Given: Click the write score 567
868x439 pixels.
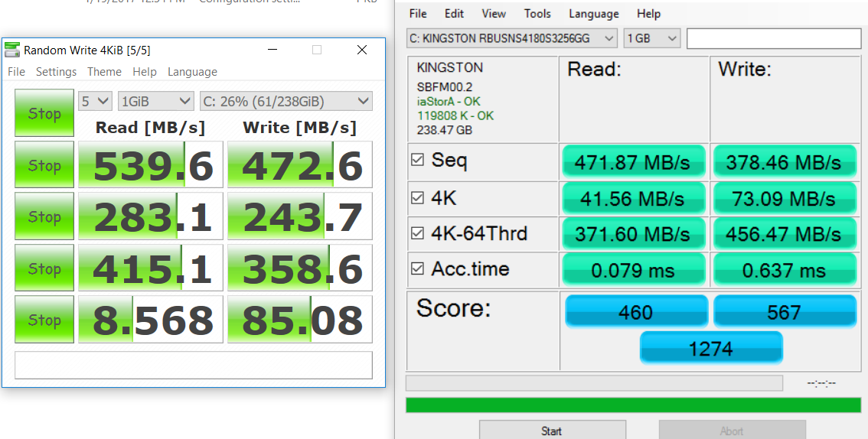Looking at the screenshot, I should pos(785,312).
